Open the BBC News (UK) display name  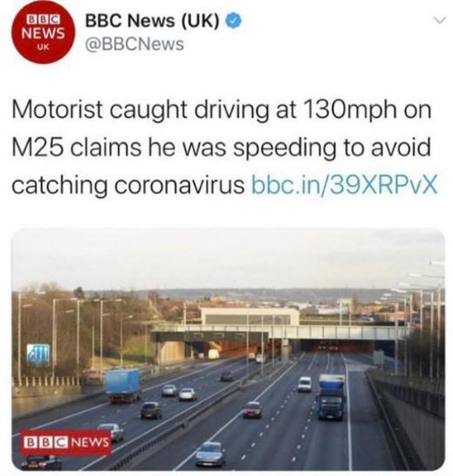pyautogui.click(x=153, y=21)
